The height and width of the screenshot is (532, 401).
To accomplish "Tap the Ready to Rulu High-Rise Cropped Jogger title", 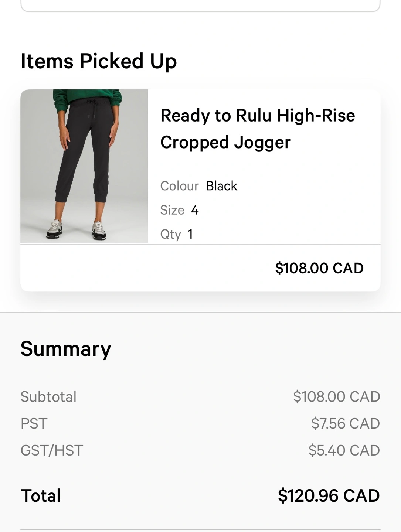I will (x=257, y=129).
